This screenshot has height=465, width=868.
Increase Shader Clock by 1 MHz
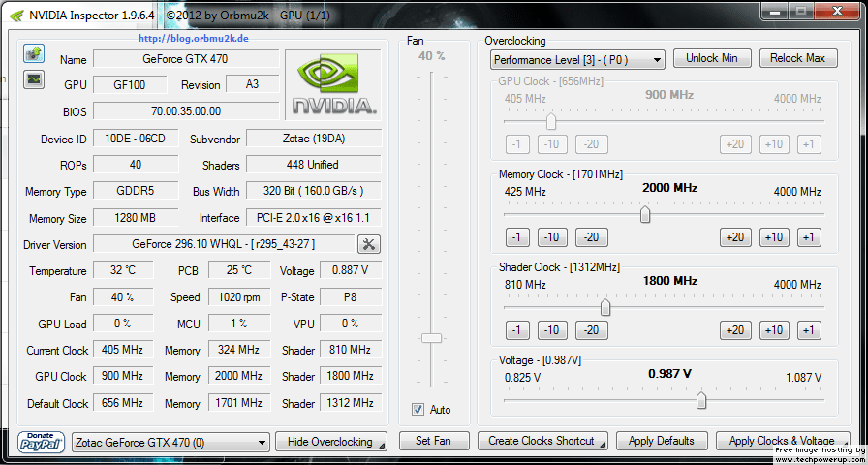809,330
